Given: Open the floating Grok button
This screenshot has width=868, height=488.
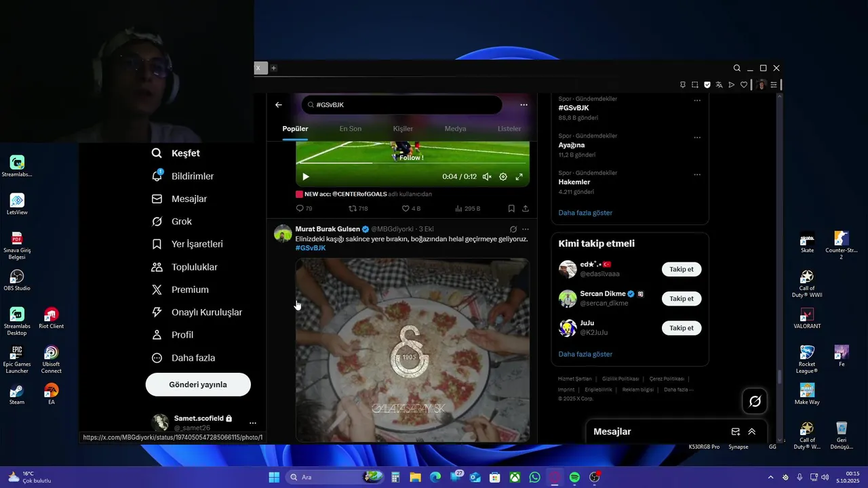Looking at the screenshot, I should [755, 401].
